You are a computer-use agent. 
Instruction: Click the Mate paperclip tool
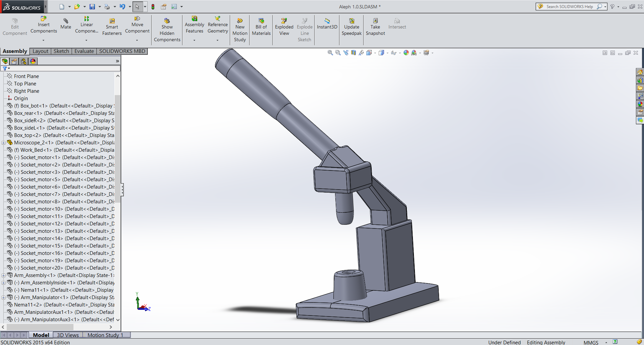click(66, 24)
